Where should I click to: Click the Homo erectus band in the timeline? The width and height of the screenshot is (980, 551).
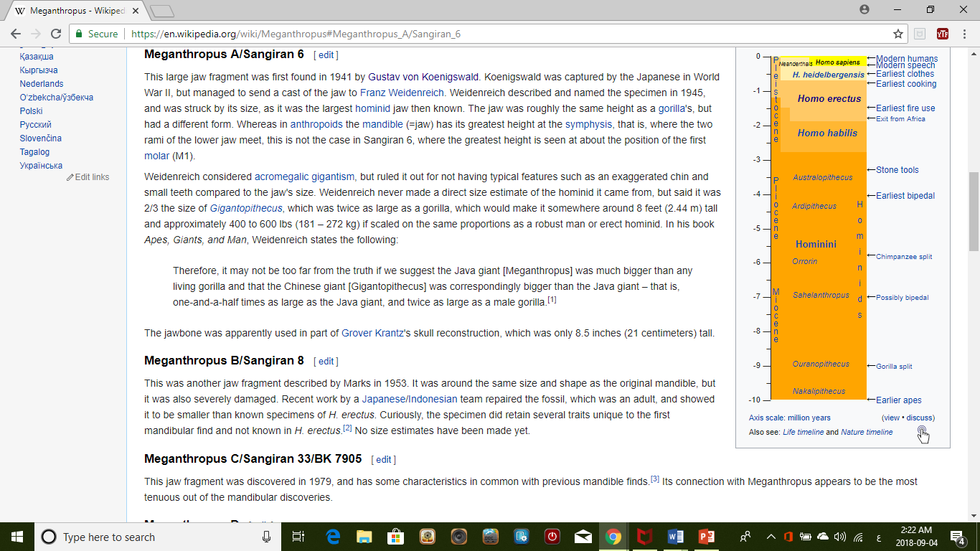click(x=829, y=99)
